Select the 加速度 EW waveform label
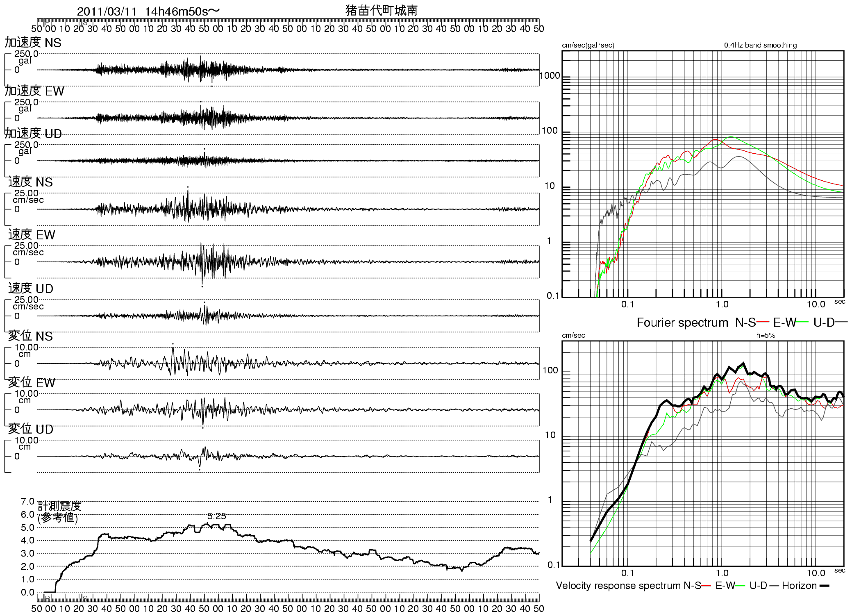 [x=34, y=91]
